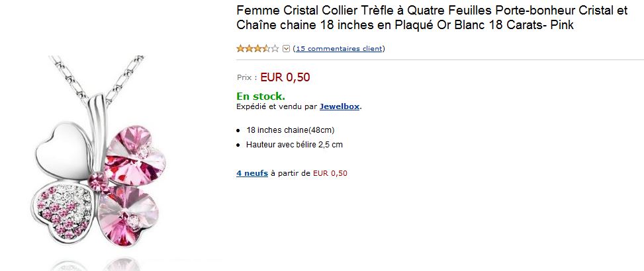Click EUR 0,50 after à partir de
The width and height of the screenshot is (644, 271).
click(330, 173)
